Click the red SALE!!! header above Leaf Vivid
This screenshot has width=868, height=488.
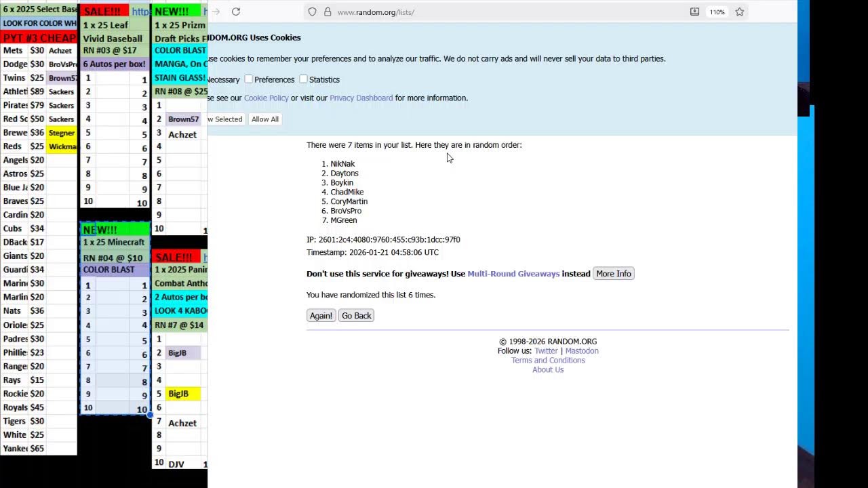(x=104, y=12)
